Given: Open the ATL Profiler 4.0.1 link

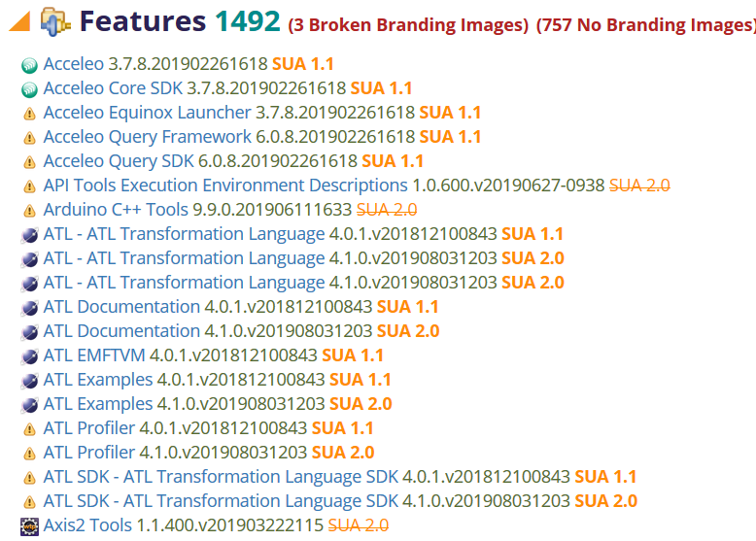Looking at the screenshot, I should pos(89,427).
